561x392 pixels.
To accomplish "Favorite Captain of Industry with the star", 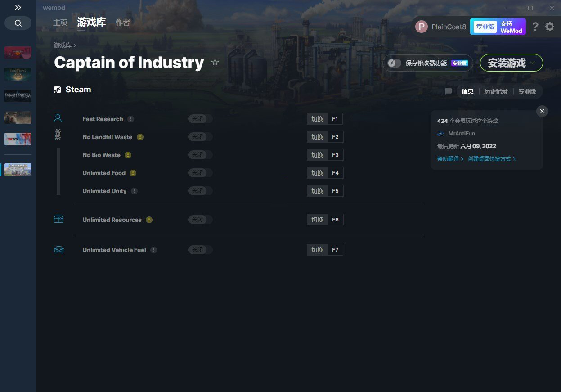I will coord(215,63).
